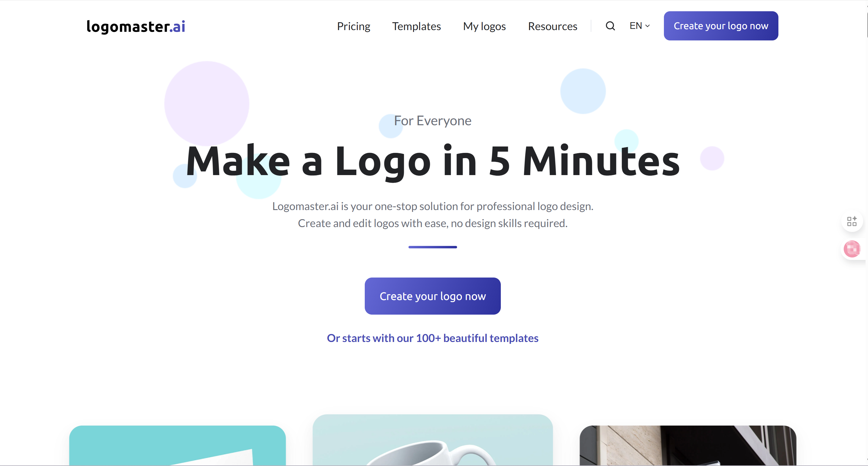868x466 pixels.
Task: Click the chevron next to EN
Action: point(647,26)
